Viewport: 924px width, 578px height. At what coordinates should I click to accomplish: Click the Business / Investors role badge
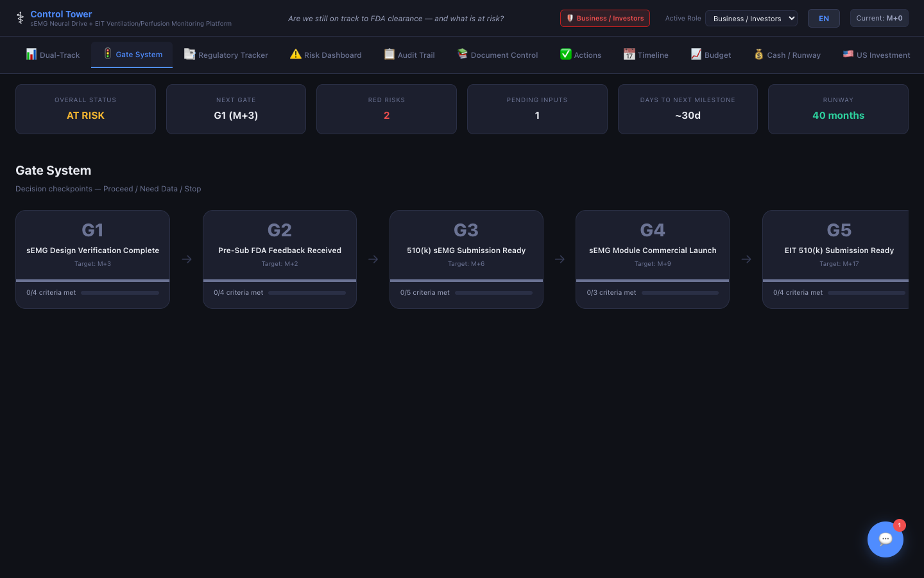point(604,19)
